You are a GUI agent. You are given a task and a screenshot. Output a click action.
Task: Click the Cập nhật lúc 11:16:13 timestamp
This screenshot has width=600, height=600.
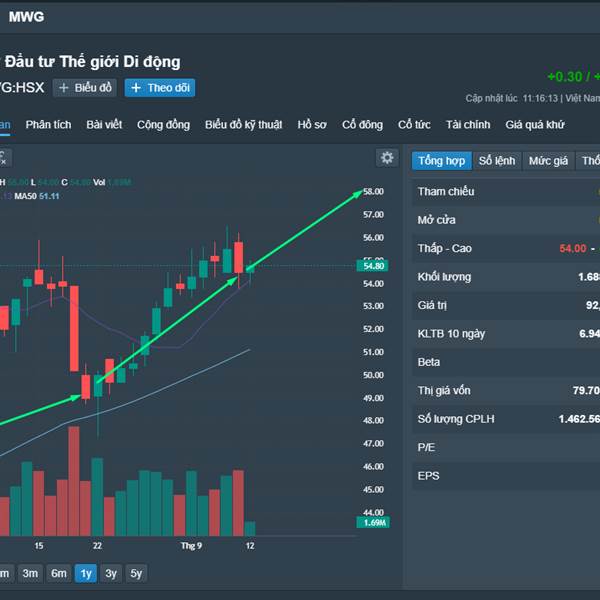point(512,98)
